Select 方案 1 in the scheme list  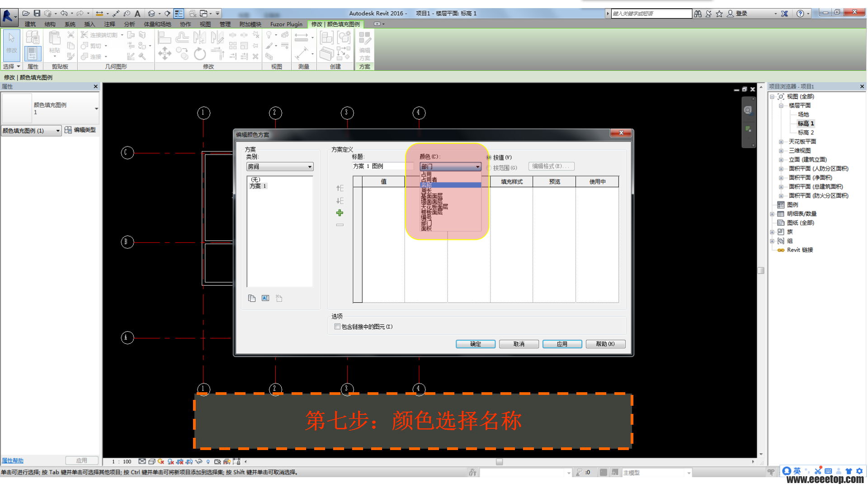(x=258, y=186)
